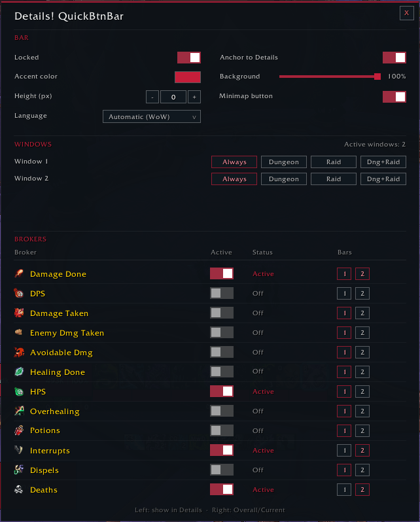Set Window 1 to Dungeon mode
This screenshot has width=420, height=522.
coord(284,162)
